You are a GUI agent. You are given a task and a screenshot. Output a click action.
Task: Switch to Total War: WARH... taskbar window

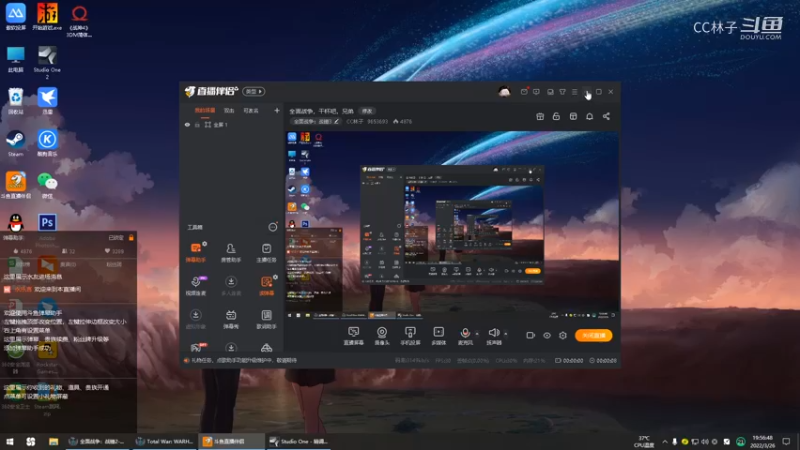(164, 441)
